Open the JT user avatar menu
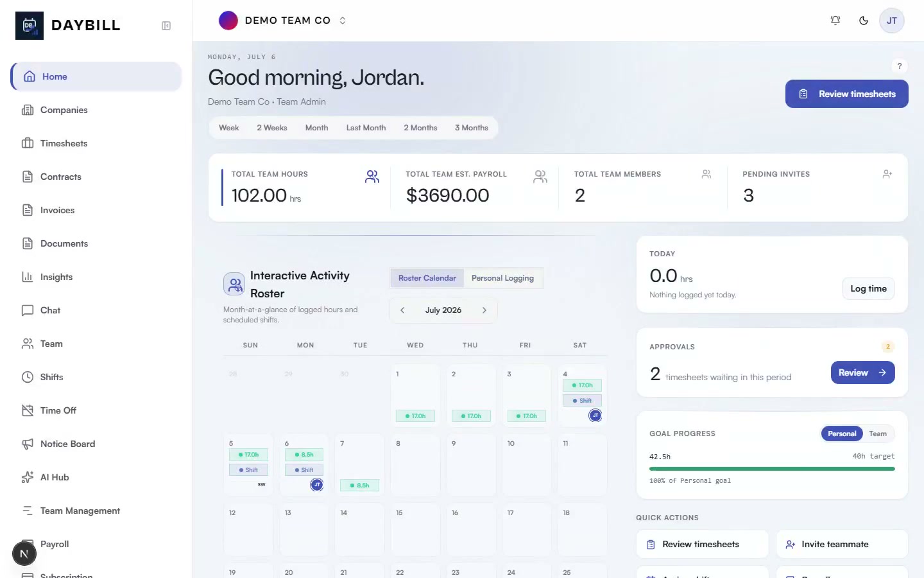Screen dimensions: 924x578 [892, 21]
